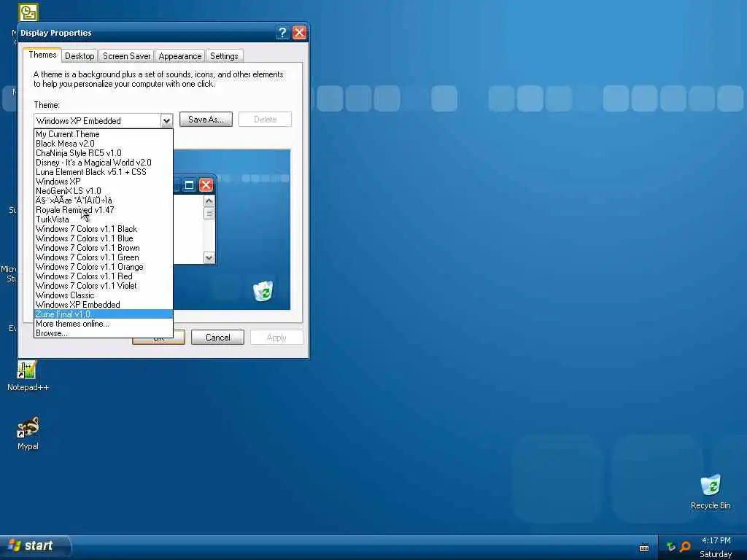Click the keyboard icon in the taskbar
The height and width of the screenshot is (560, 747).
click(644, 548)
